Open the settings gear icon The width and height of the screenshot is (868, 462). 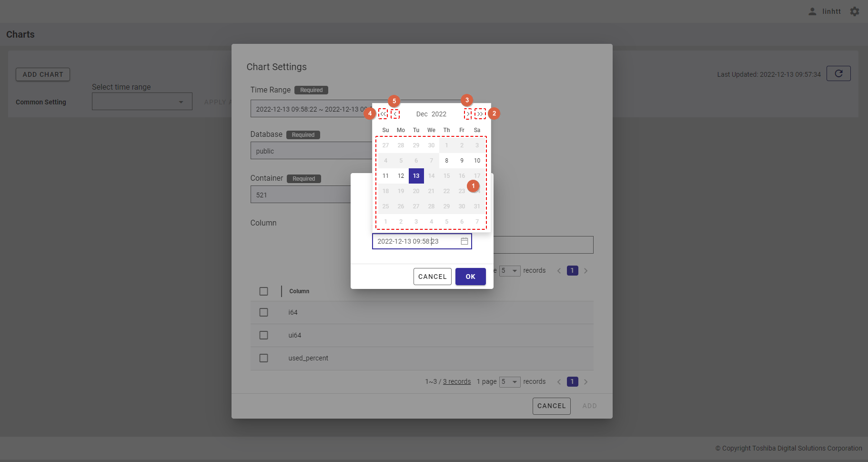(855, 11)
